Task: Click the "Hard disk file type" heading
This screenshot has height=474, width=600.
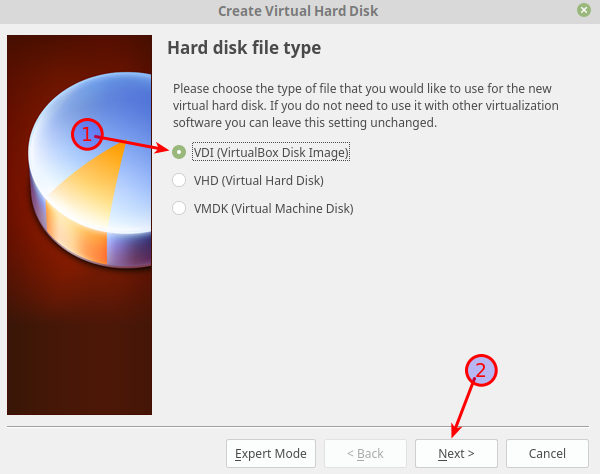Action: pos(244,47)
